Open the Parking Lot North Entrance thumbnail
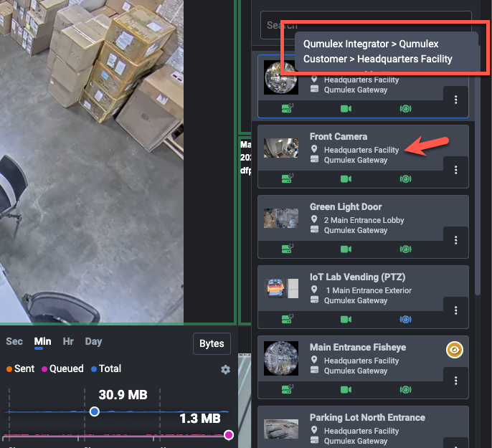Image resolution: width=492 pixels, height=448 pixels. [x=281, y=429]
